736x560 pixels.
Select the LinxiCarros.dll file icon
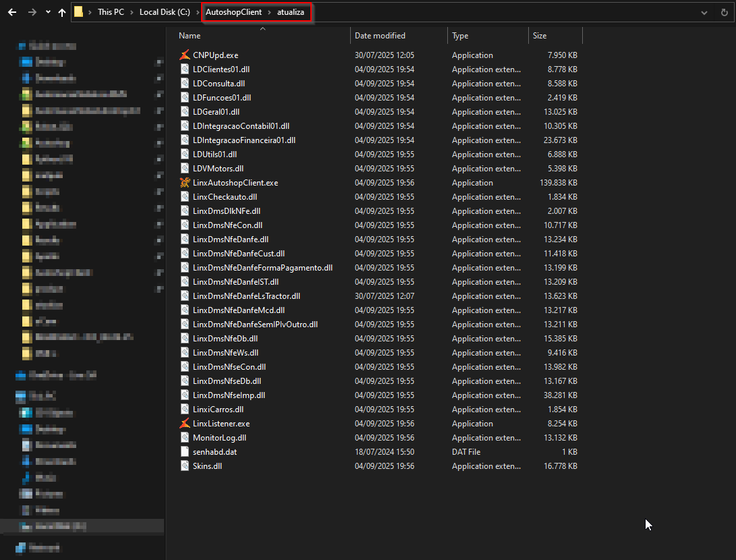click(185, 410)
